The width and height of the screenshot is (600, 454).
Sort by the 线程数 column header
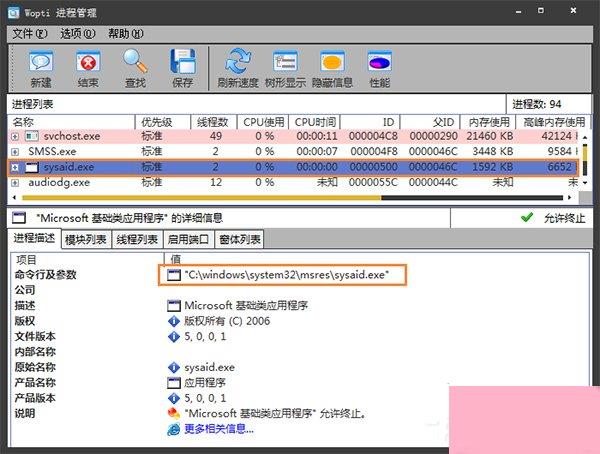tap(214, 122)
